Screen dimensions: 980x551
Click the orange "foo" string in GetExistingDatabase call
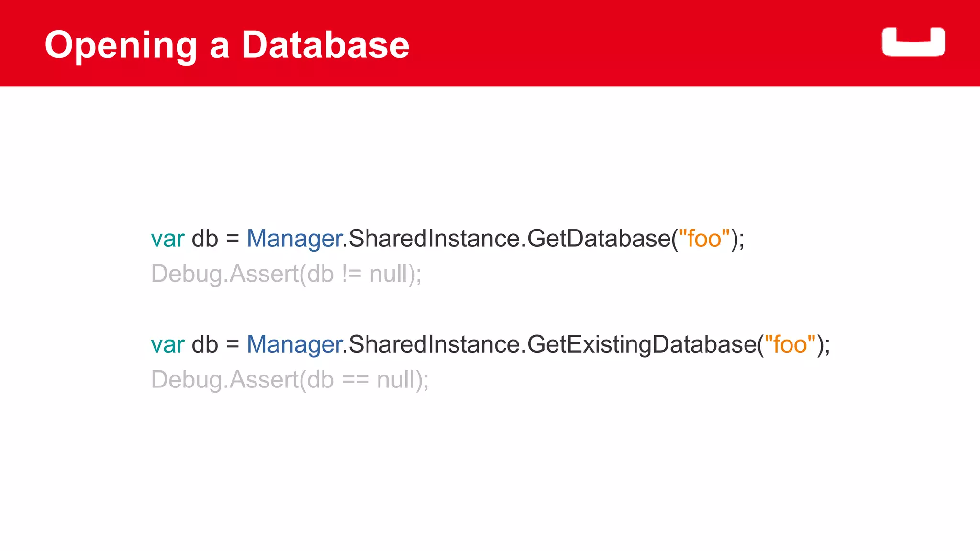tap(790, 344)
